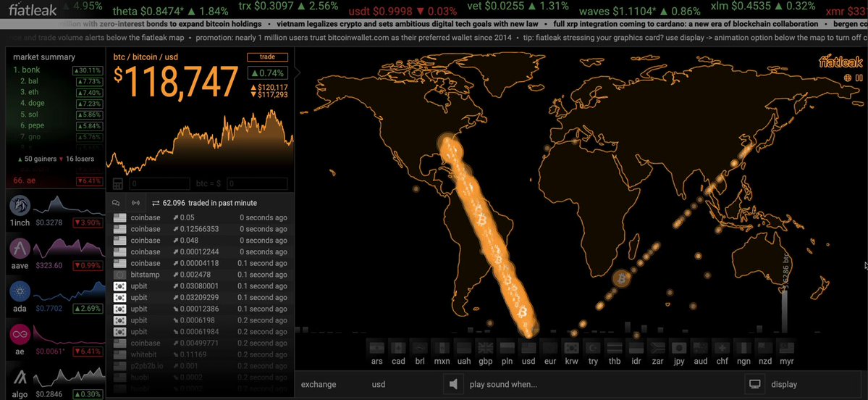868x400 pixels.
Task: Click the monitor display icon
Action: (754, 384)
